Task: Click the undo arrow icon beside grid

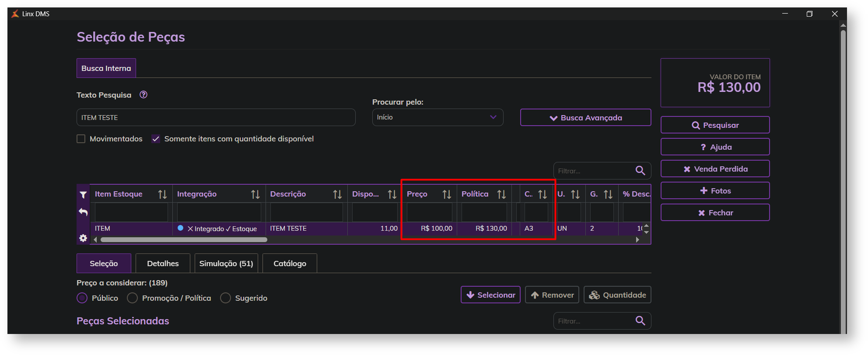Action: coord(83,212)
